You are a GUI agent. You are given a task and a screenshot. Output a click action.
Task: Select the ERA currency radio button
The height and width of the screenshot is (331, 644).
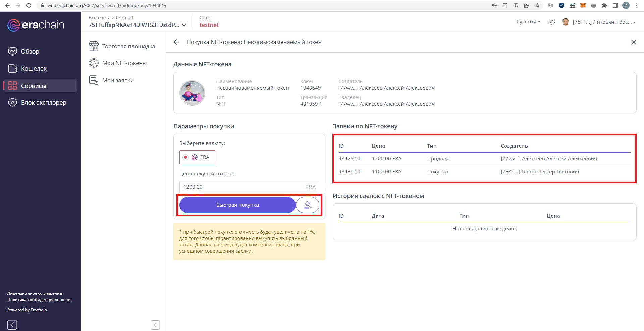coord(185,157)
